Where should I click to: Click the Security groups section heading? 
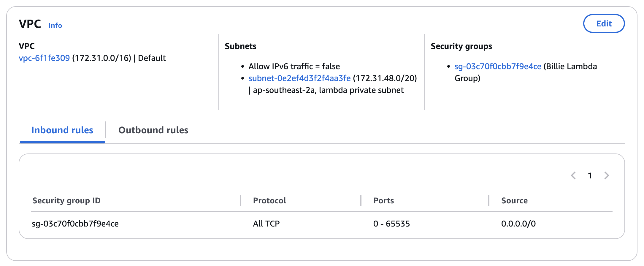coord(461,46)
